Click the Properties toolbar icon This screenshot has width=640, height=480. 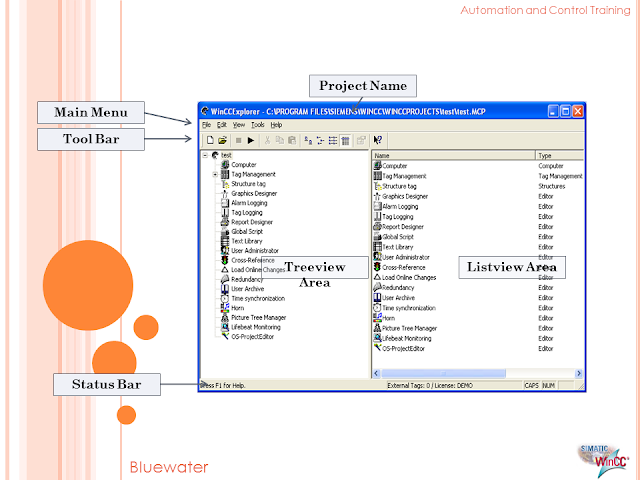pyautogui.click(x=361, y=140)
